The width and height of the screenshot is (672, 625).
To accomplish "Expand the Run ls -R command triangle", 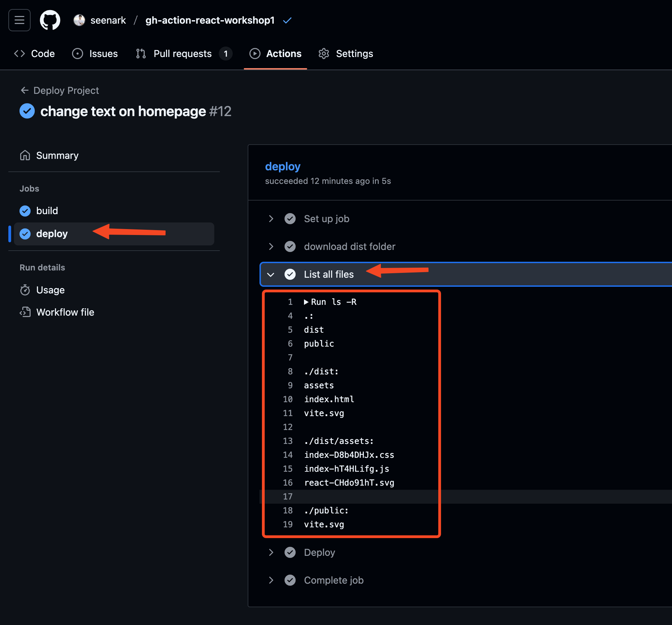I will [306, 302].
